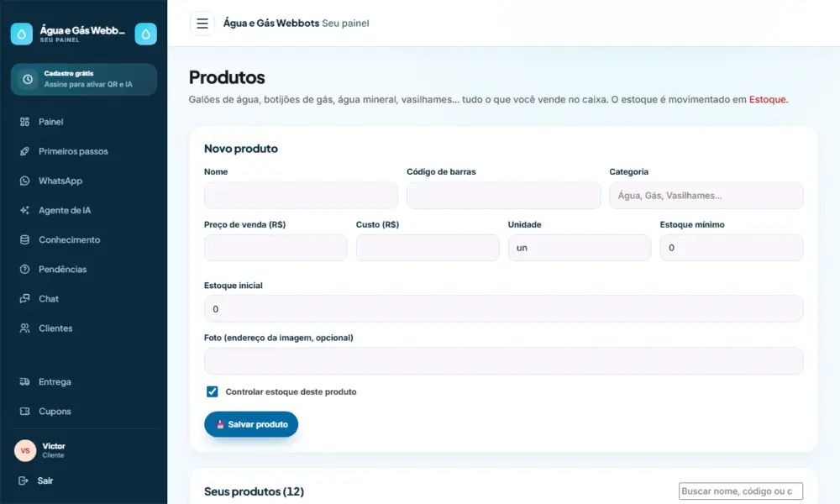Click the Sair logout icon
840x504 pixels.
(23, 480)
